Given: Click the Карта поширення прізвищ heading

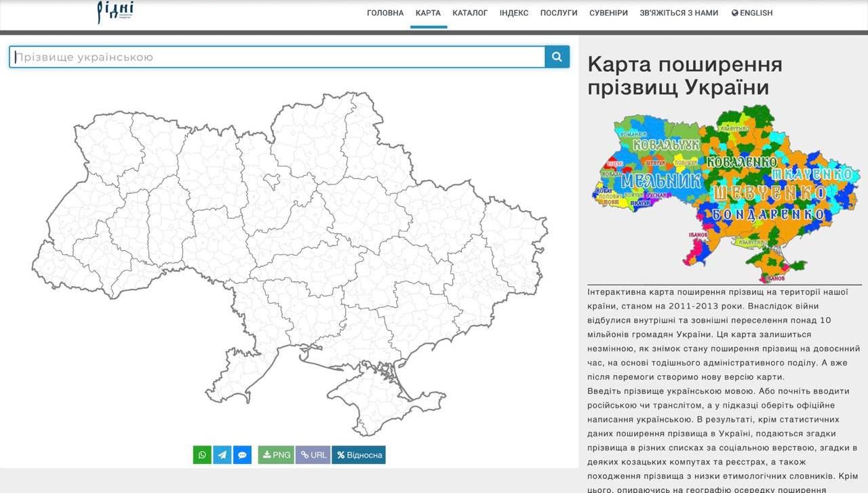Looking at the screenshot, I should click(685, 76).
